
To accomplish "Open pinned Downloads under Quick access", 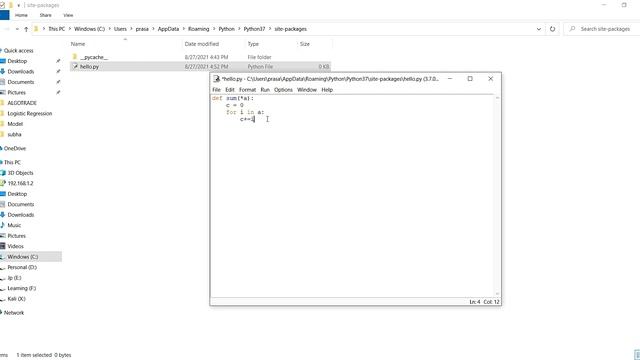I will click(20, 71).
